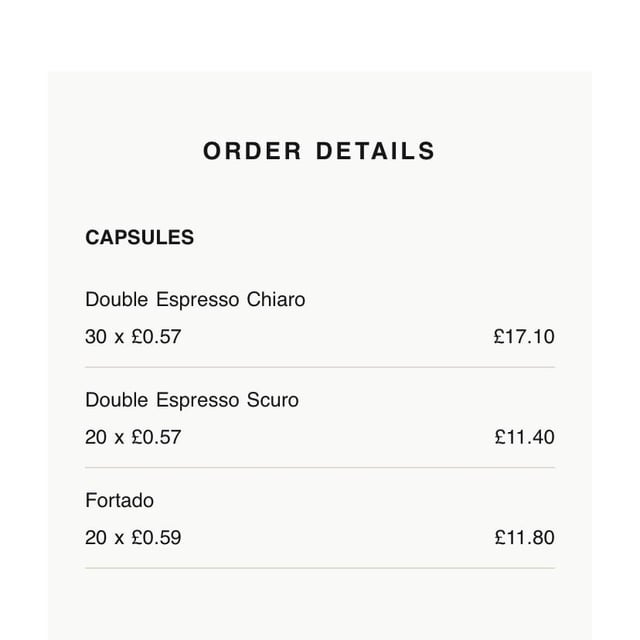Select the Double Espresso Chiaro product name
The image size is (640, 640).
click(x=195, y=299)
